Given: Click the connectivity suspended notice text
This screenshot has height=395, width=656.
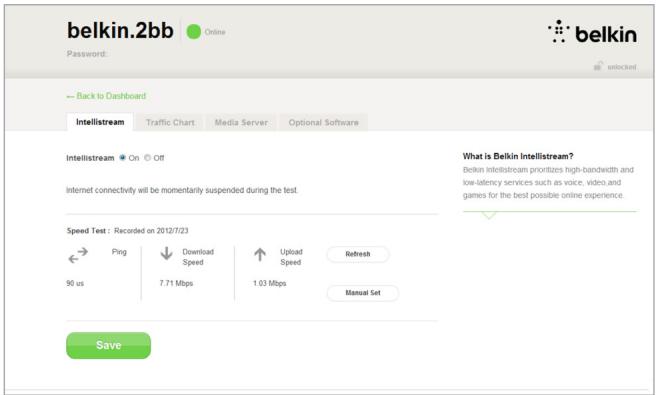Looking at the screenshot, I should coord(182,190).
